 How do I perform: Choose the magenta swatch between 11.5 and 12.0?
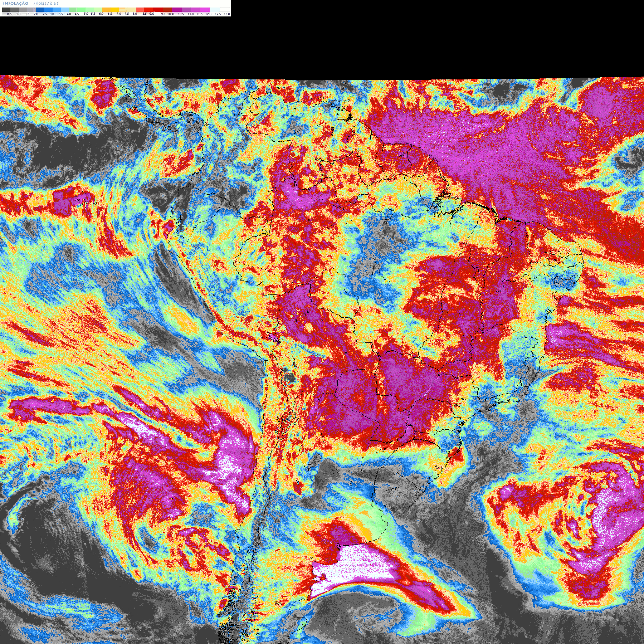click(x=205, y=10)
